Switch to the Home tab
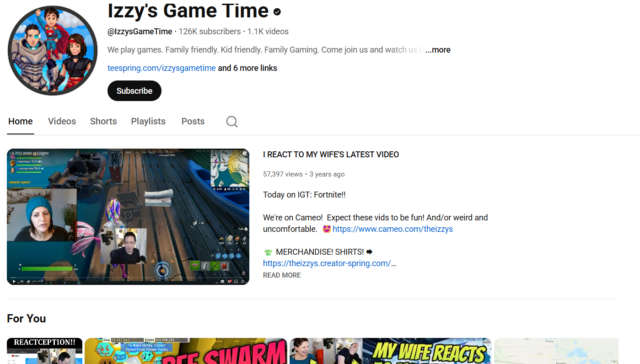Viewport: 640px width, 364px height. point(21,121)
